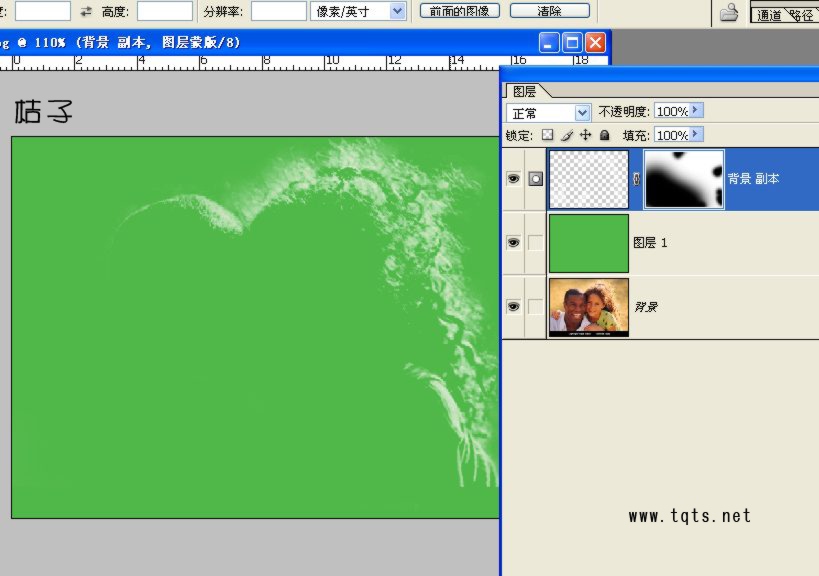Click the 前面的图像 button

pos(460,11)
